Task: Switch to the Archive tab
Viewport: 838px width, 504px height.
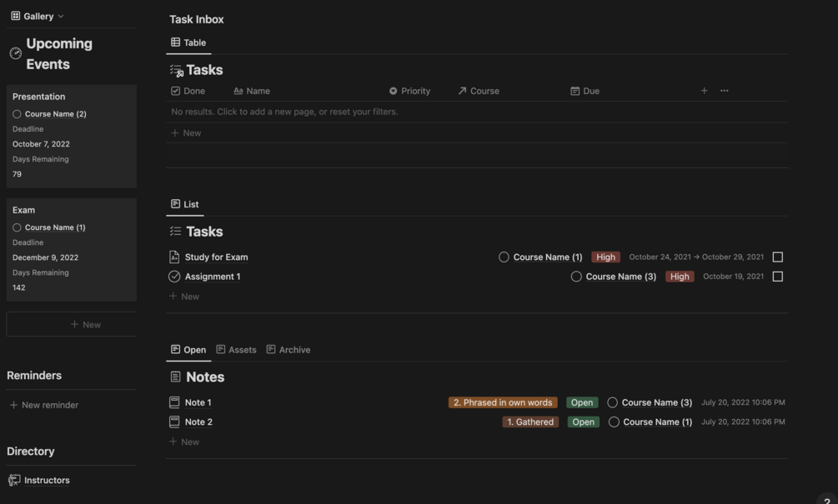Action: point(289,350)
